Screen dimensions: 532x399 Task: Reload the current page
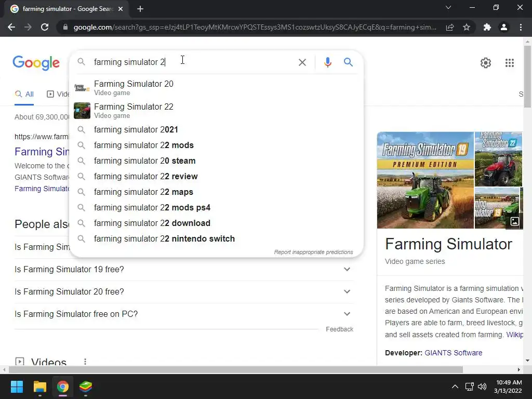[45, 27]
